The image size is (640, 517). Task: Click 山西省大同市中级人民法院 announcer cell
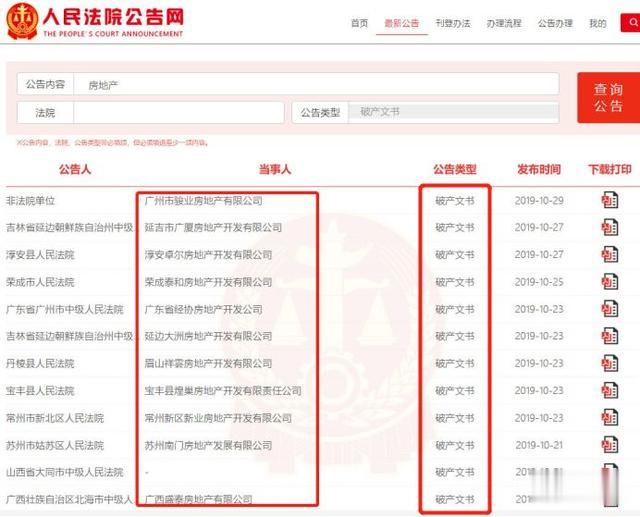pos(64,473)
